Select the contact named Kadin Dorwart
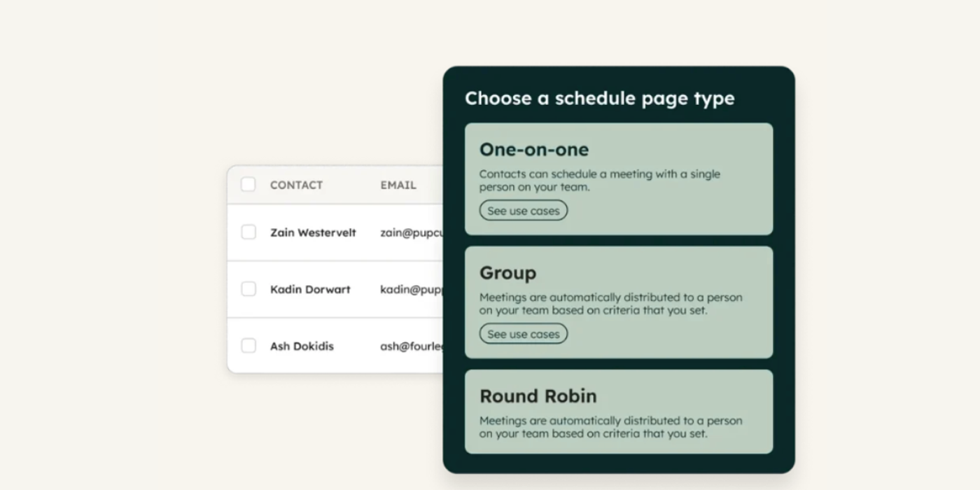 310,288
